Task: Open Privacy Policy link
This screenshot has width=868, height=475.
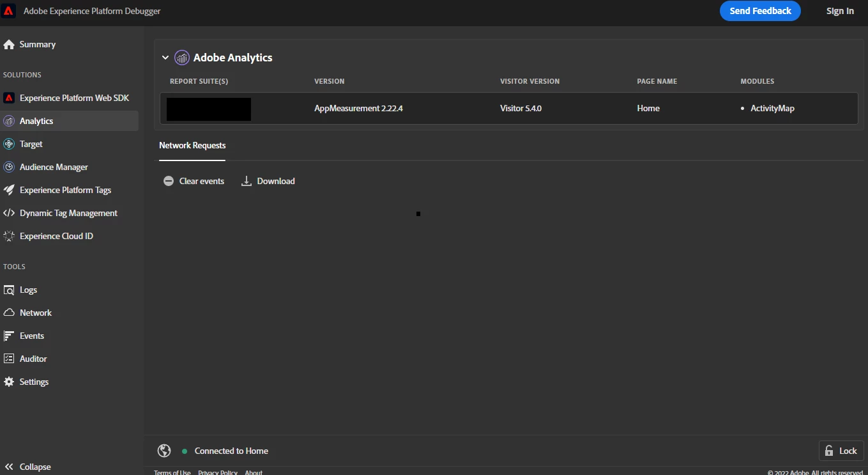Action: 218,472
